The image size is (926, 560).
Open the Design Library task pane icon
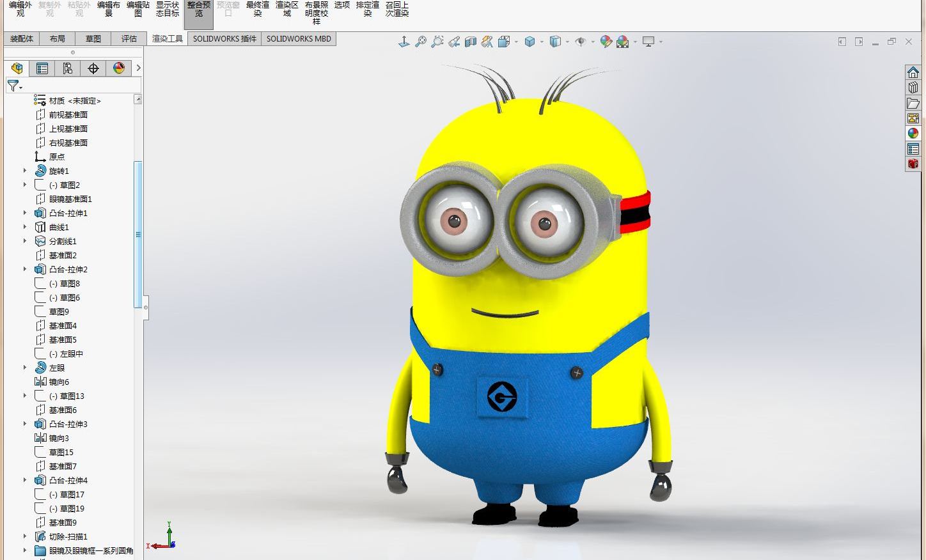pos(913,88)
